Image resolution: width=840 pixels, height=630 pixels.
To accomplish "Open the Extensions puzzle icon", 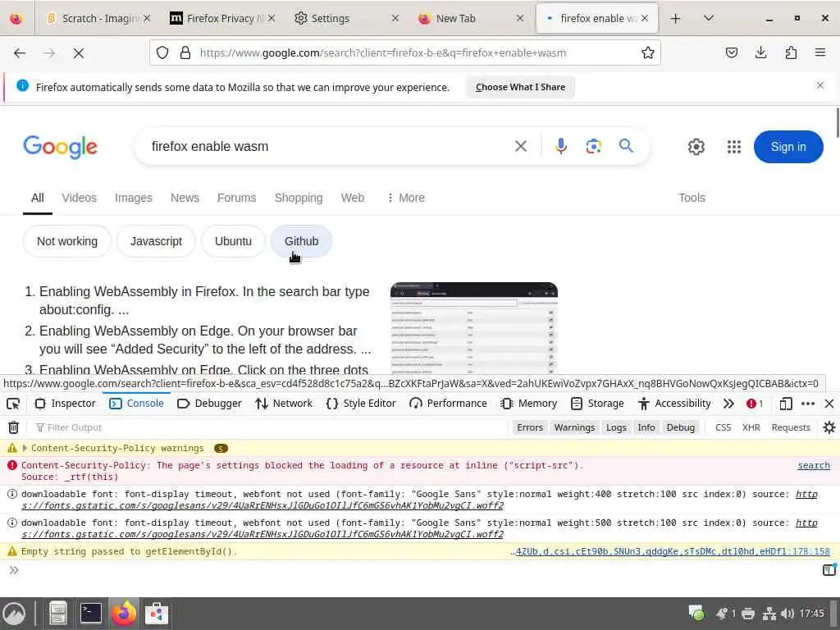I will pos(791,52).
